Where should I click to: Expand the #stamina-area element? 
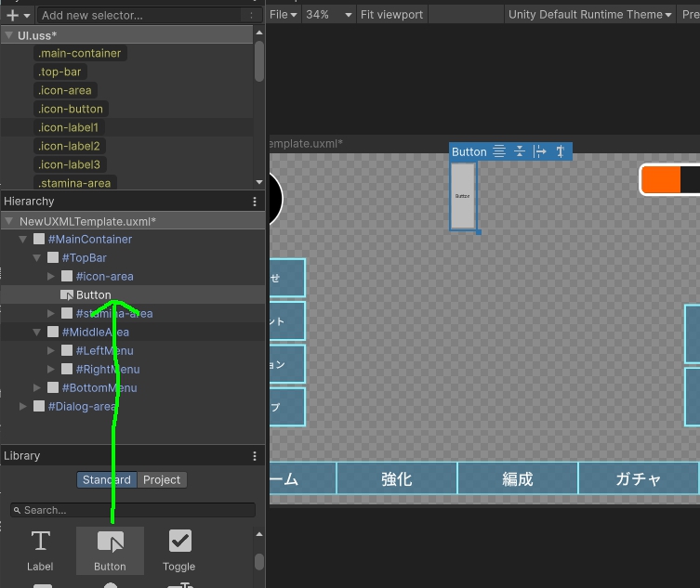51,314
